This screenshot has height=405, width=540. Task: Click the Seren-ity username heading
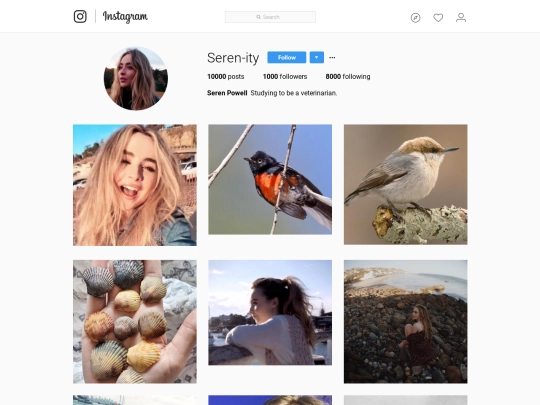pyautogui.click(x=233, y=58)
